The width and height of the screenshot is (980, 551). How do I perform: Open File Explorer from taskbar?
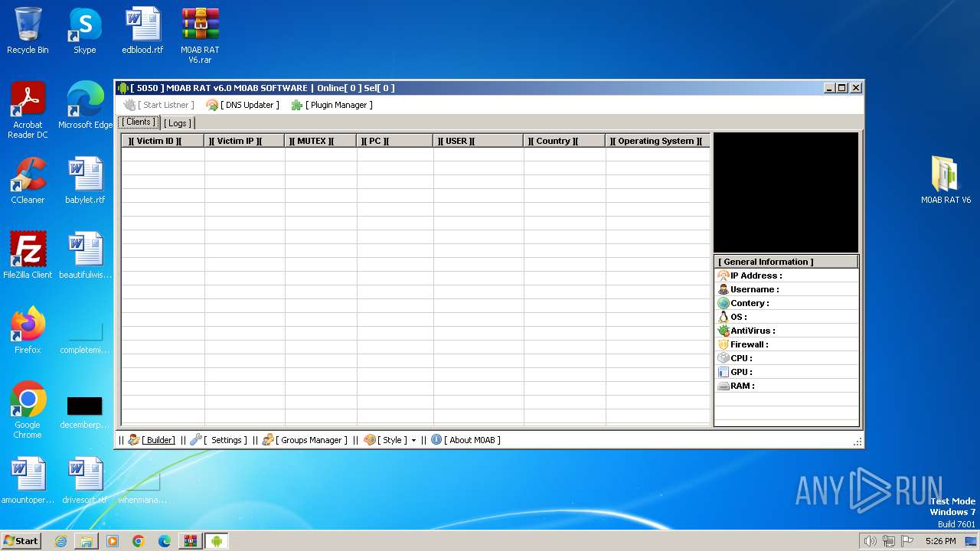coord(87,541)
